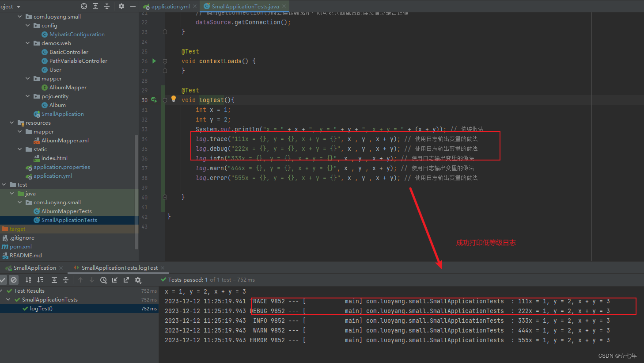Open README.md file
Image resolution: width=644 pixels, height=363 pixels.
point(26,256)
